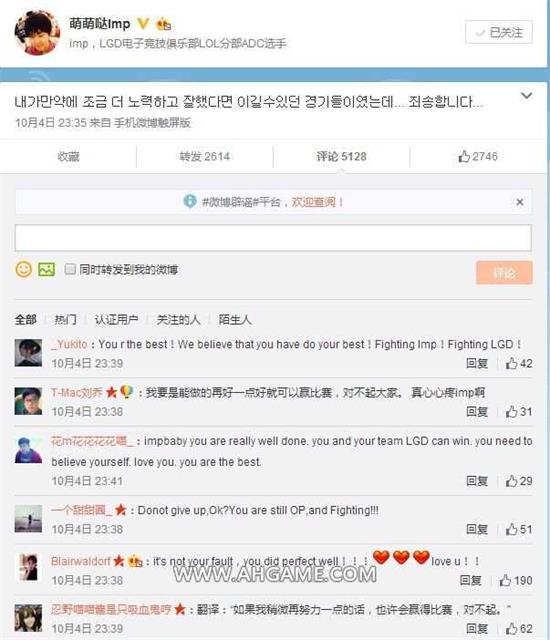The height and width of the screenshot is (640, 550).
Task: Click the blue info icon in notice banner
Action: point(190,201)
